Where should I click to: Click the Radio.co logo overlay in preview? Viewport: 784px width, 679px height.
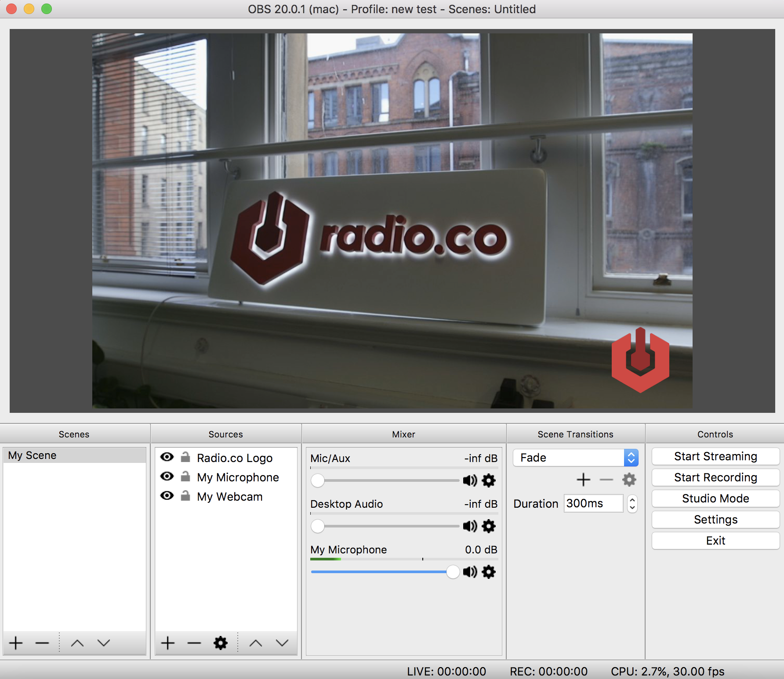(640, 360)
